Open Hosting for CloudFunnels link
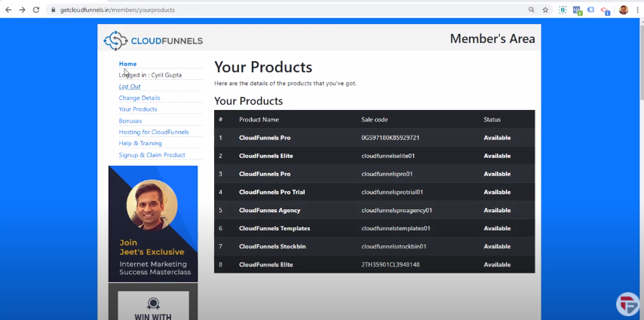This screenshot has width=644, height=320. coord(154,132)
